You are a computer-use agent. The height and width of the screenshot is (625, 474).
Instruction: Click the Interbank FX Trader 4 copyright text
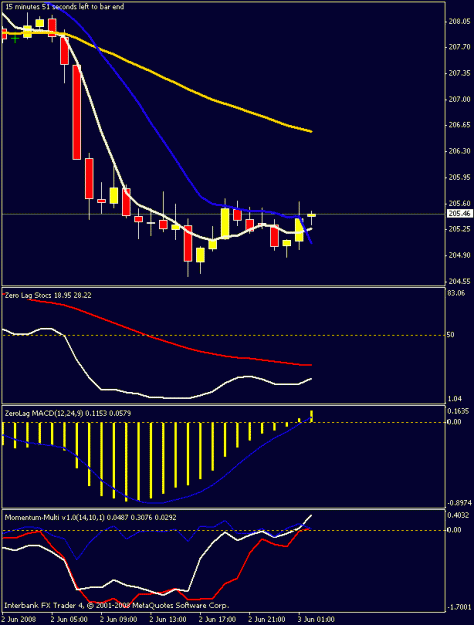(116, 605)
